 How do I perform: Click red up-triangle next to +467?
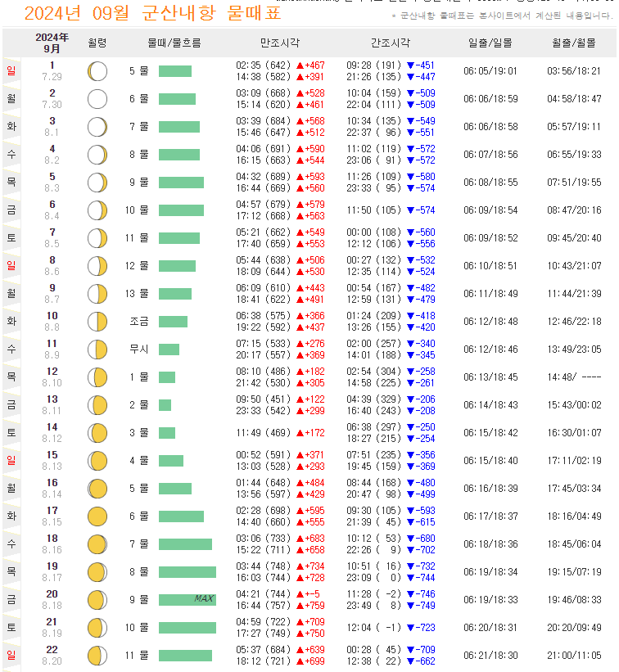tap(300, 65)
